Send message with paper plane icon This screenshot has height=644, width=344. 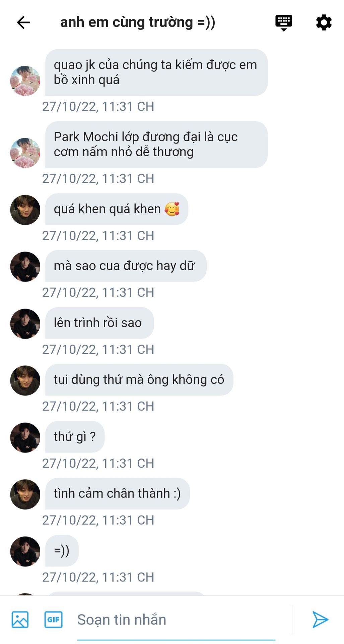[320, 619]
